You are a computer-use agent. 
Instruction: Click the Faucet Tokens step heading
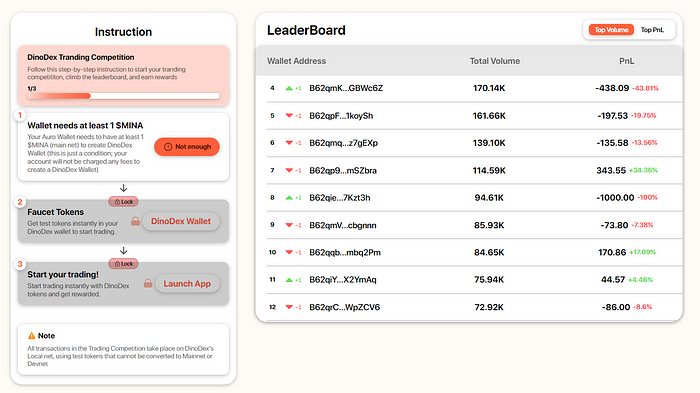pyautogui.click(x=55, y=212)
